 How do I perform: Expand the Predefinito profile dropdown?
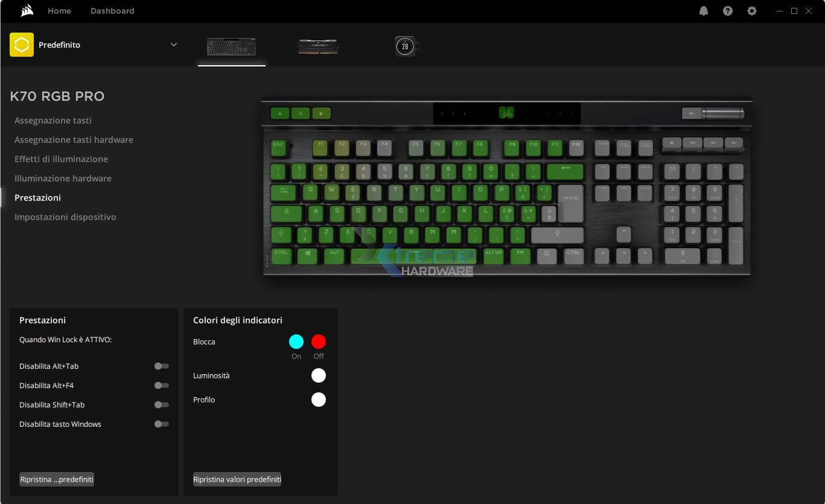(x=174, y=44)
